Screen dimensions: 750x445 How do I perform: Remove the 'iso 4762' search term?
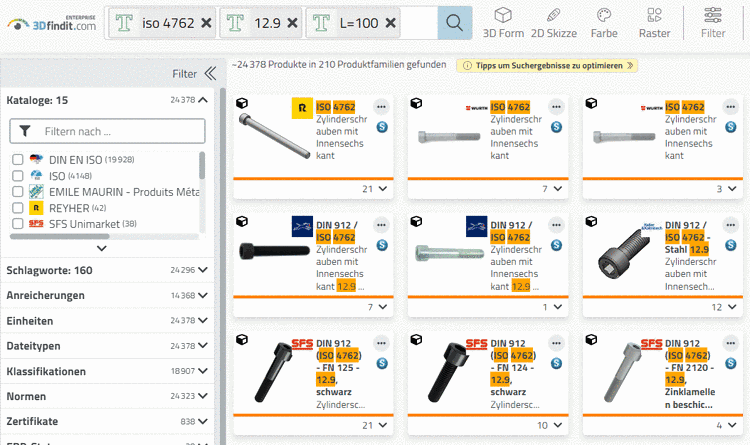click(x=206, y=23)
